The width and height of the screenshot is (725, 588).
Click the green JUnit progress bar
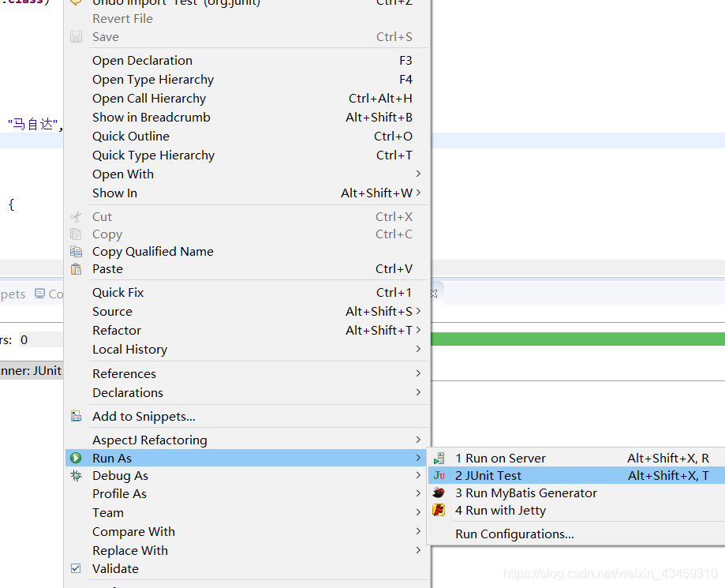pyautogui.click(x=578, y=339)
